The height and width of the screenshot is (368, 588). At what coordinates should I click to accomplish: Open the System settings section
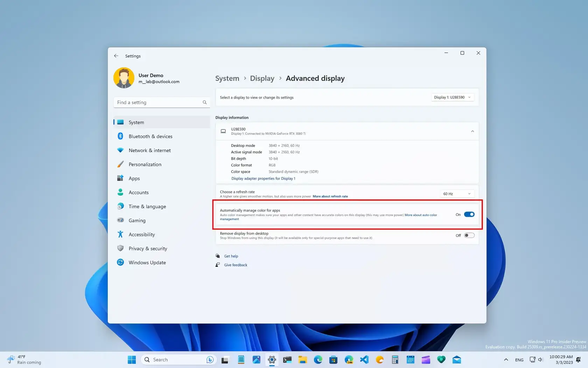point(136,122)
